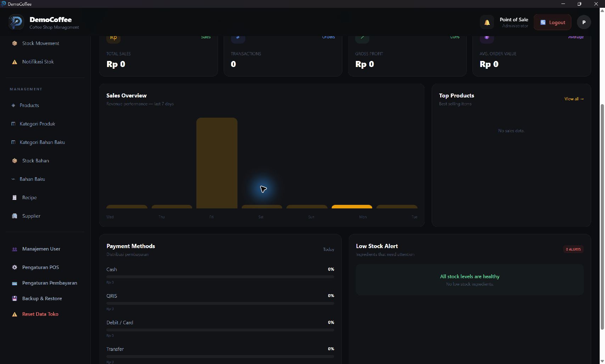Click the Notifikasi Stok warning icon

[x=15, y=62]
